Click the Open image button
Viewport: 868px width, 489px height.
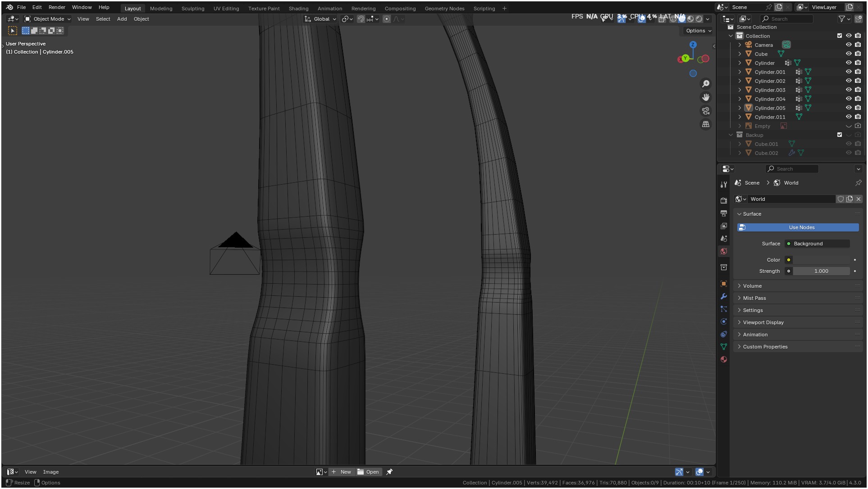tap(369, 472)
